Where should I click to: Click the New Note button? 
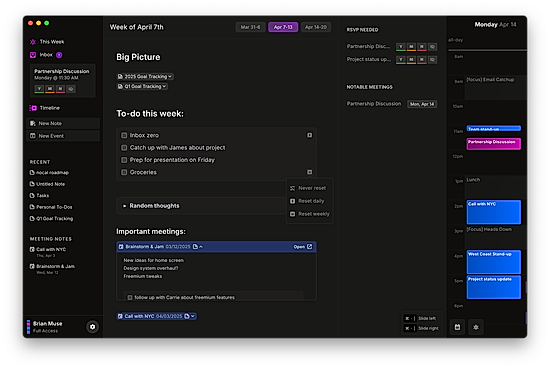pyautogui.click(x=63, y=123)
